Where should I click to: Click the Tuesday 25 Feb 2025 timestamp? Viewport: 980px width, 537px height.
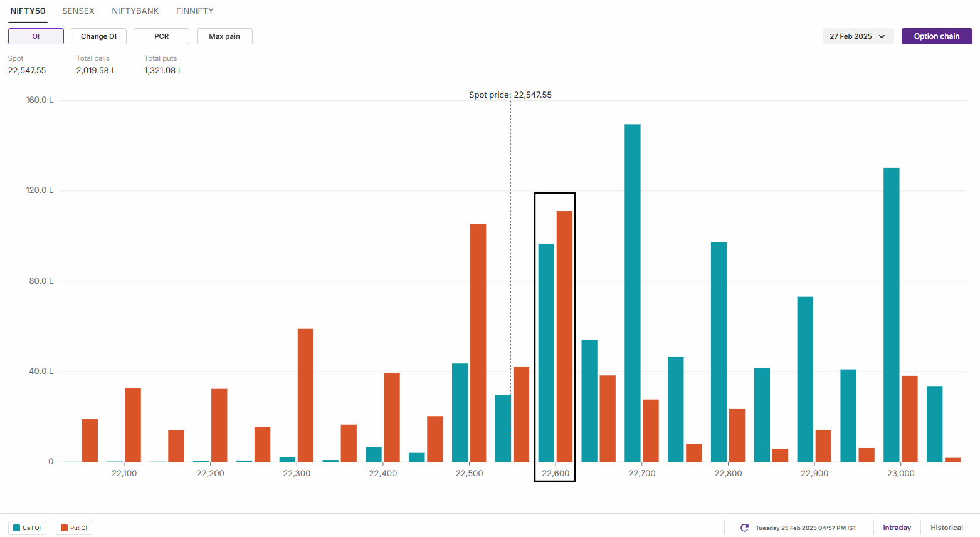pyautogui.click(x=806, y=528)
